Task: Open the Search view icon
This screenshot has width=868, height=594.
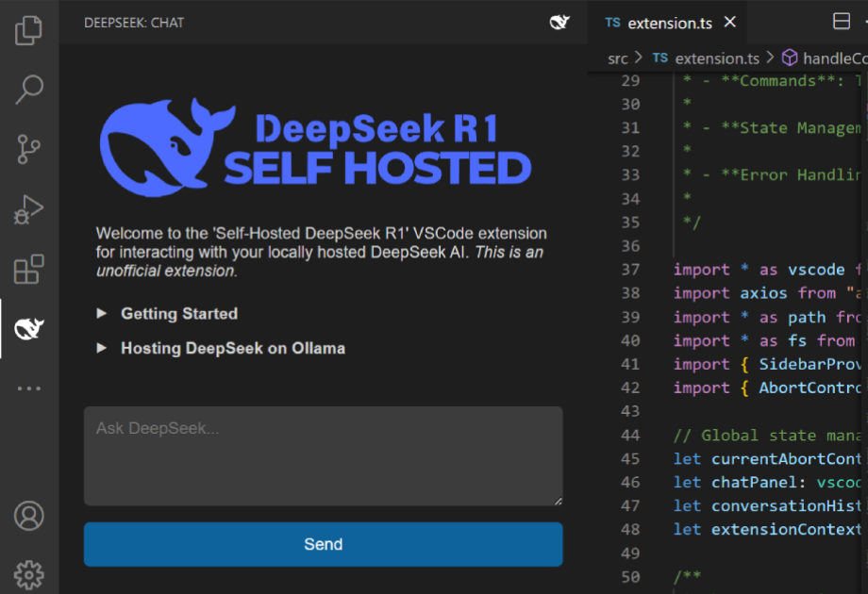Action: 29,90
